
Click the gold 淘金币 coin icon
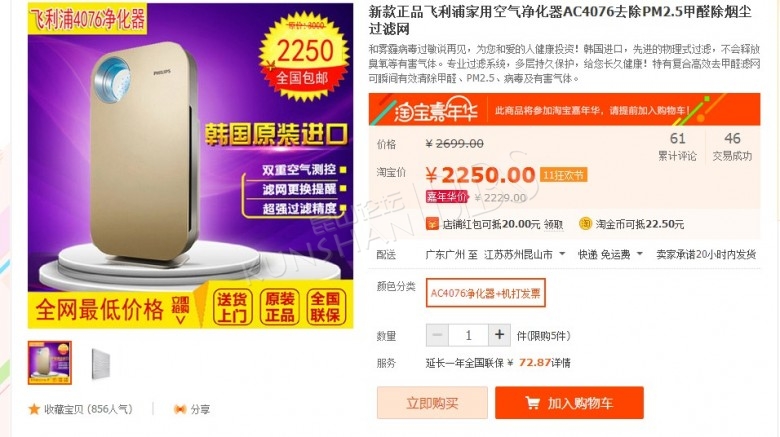585,224
